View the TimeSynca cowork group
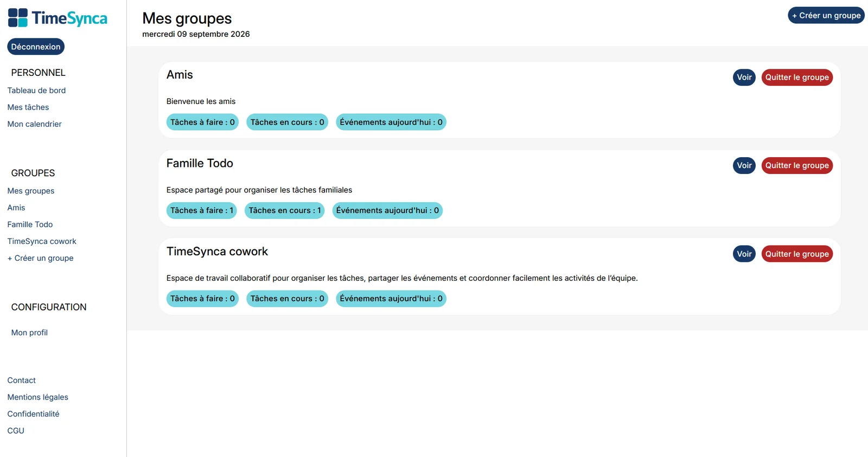 click(x=744, y=254)
